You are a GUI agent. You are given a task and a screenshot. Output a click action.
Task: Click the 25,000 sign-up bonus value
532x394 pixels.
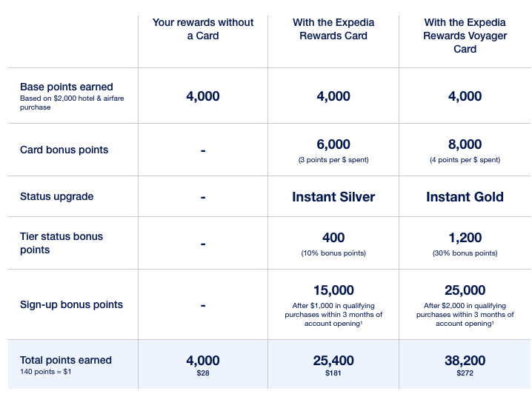465,290
